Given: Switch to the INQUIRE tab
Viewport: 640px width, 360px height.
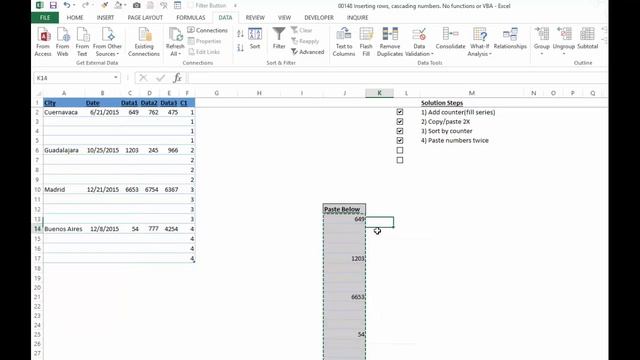Looking at the screenshot, I should pyautogui.click(x=358, y=18).
